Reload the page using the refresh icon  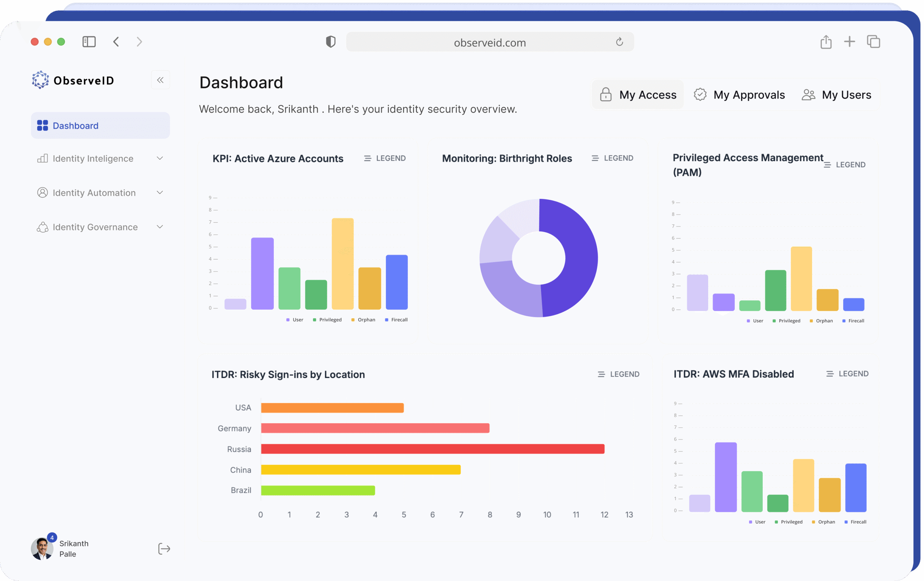coord(619,42)
